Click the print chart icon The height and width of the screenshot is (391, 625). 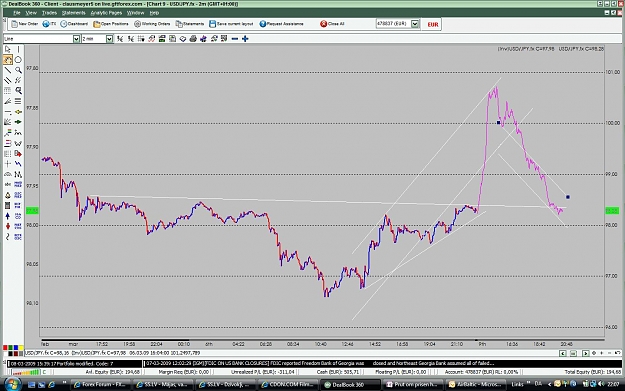click(193, 39)
